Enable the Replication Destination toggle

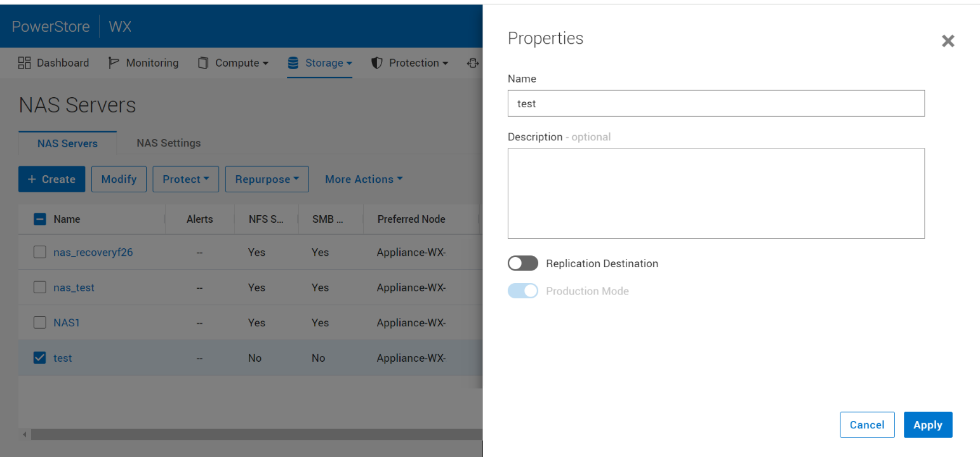click(522, 263)
